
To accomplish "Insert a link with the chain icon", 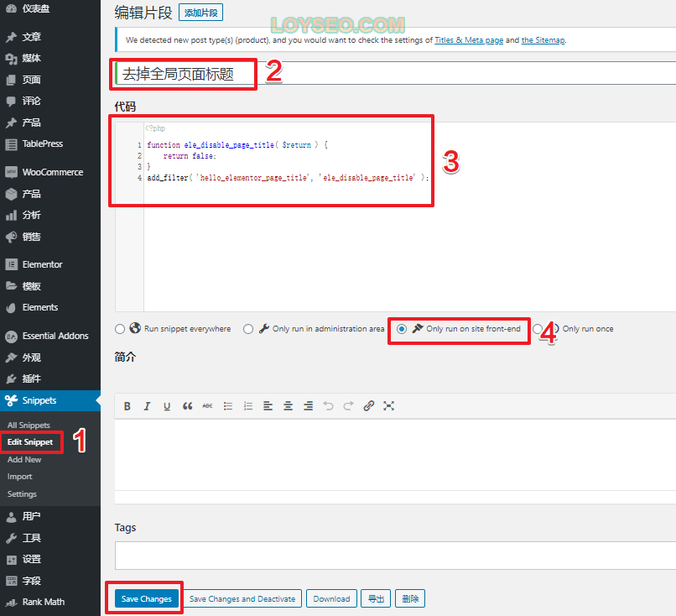I will pos(368,406).
